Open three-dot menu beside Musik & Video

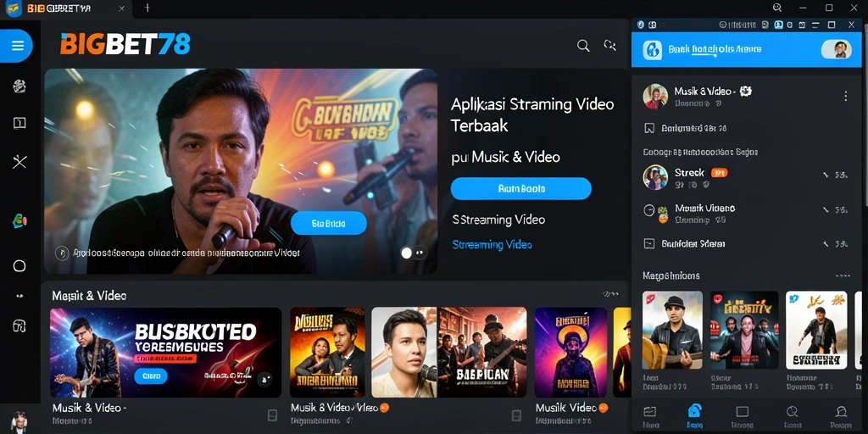point(845,97)
